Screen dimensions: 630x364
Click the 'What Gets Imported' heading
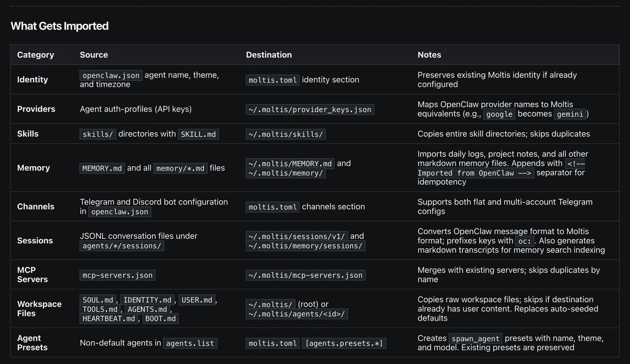point(59,26)
